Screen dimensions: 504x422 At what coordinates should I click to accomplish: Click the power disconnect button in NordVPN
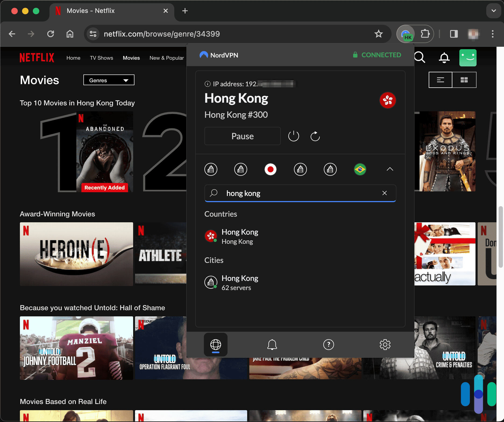tap(293, 136)
